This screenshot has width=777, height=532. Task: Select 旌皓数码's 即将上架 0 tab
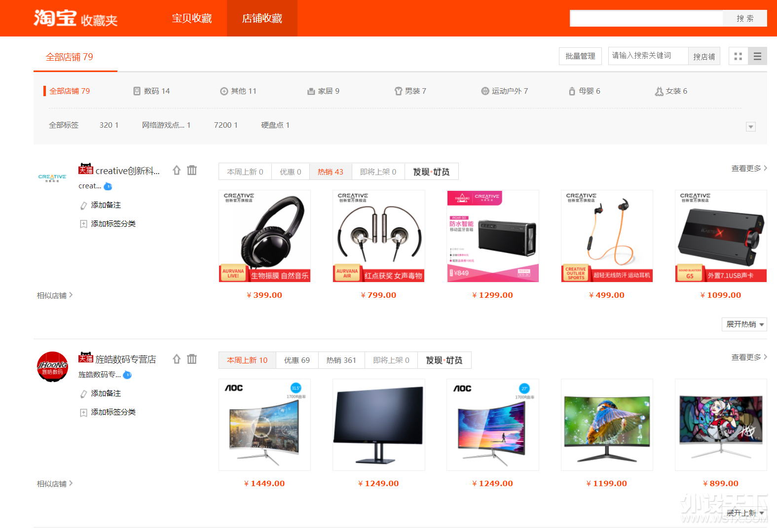391,360
